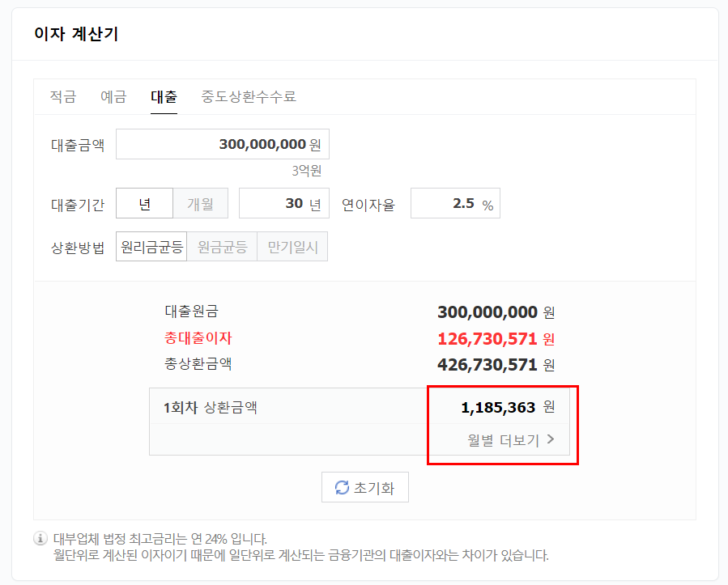Switch to the 예금 tab
This screenshot has width=728, height=585.
113,95
